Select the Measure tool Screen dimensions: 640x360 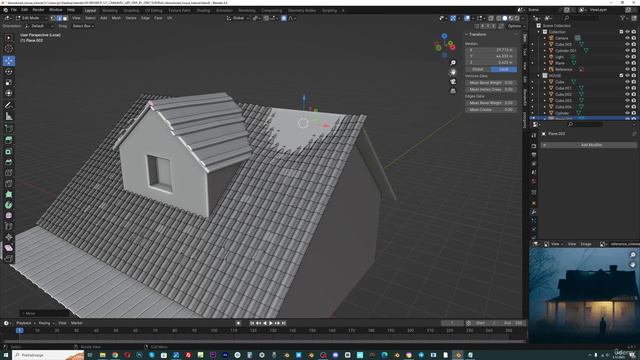(9, 116)
